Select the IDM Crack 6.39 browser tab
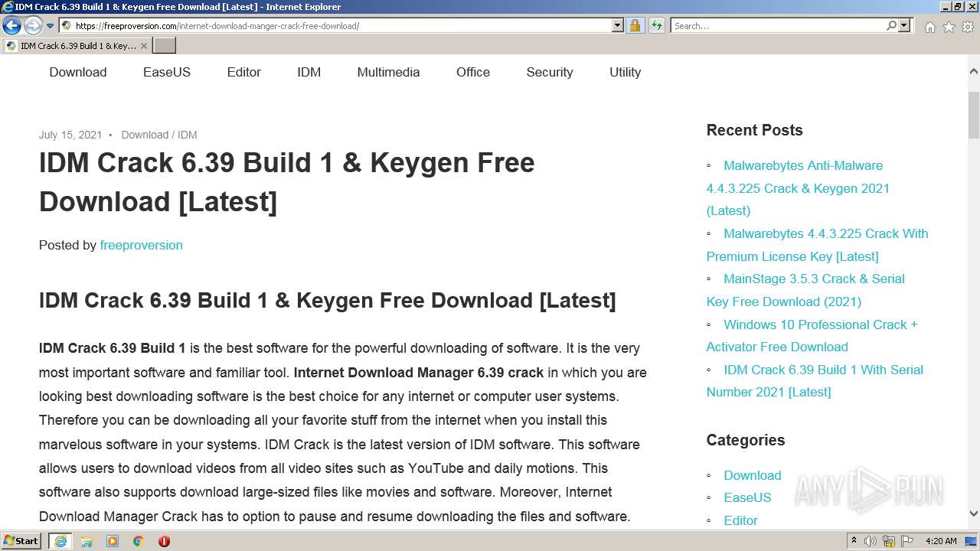The width and height of the screenshot is (980, 551). pos(75,46)
